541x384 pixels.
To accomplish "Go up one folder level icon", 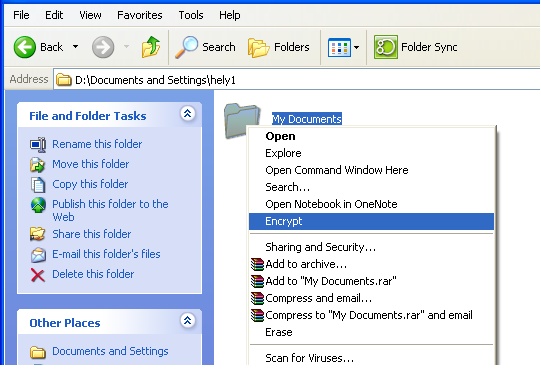I will pos(151,47).
